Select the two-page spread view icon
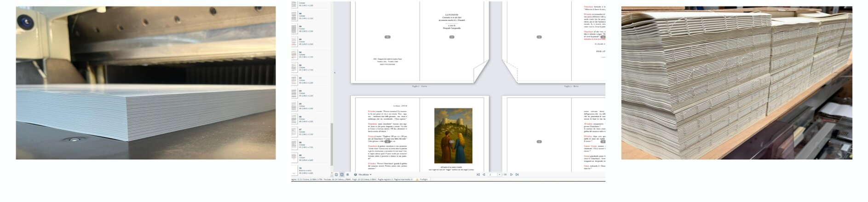Screen dimensions: 868x202 click(342, 174)
